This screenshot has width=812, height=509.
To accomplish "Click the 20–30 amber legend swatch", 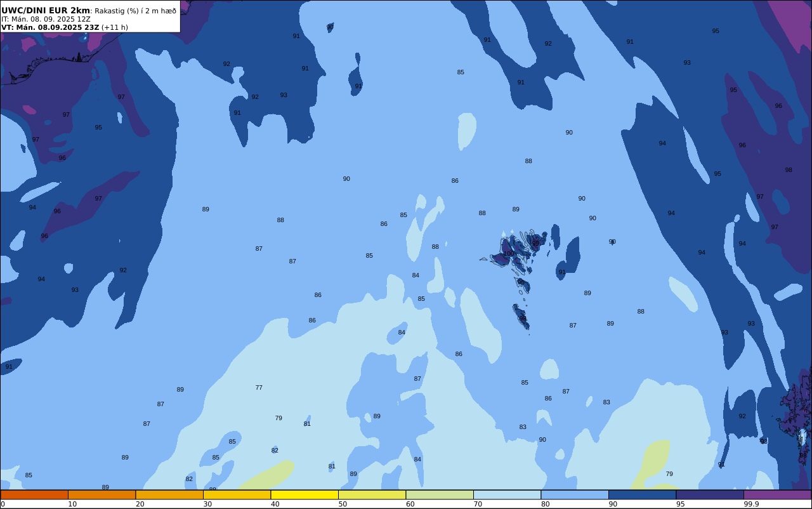I will click(169, 494).
